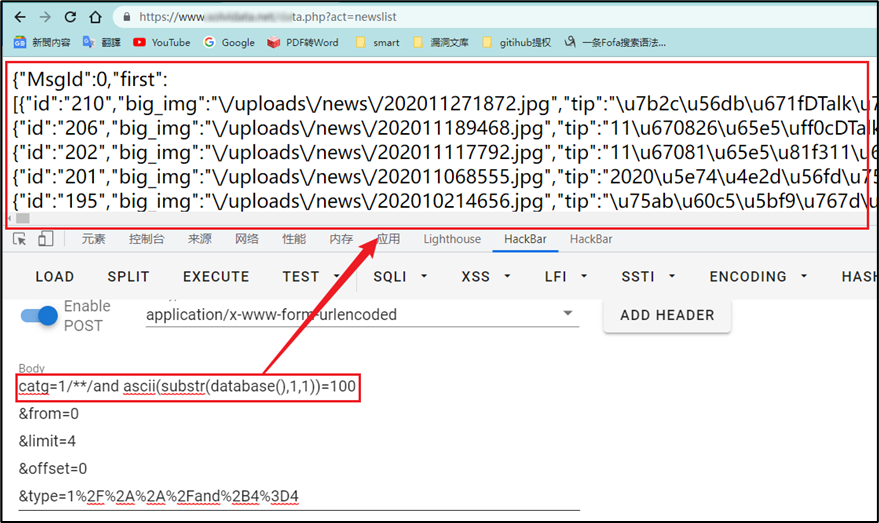
Task: Click the SPLIT button in HackBar
Action: point(128,277)
